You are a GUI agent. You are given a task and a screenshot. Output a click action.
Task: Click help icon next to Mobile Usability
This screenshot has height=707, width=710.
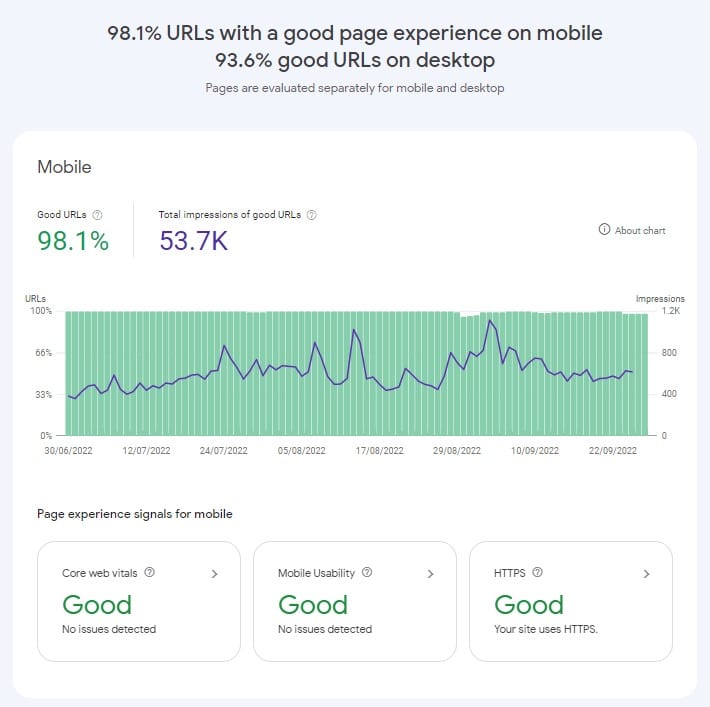pyautogui.click(x=367, y=572)
